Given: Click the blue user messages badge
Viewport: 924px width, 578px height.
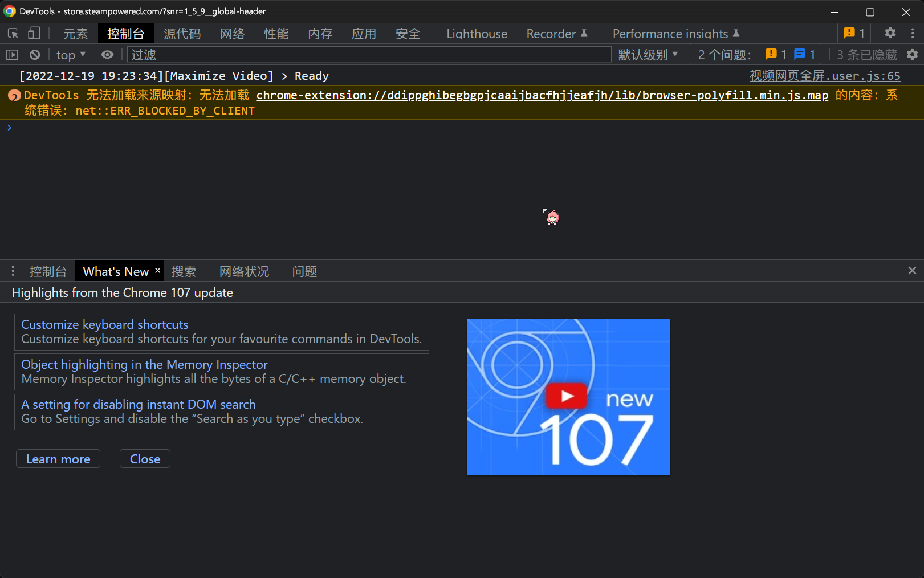Looking at the screenshot, I should [x=805, y=54].
